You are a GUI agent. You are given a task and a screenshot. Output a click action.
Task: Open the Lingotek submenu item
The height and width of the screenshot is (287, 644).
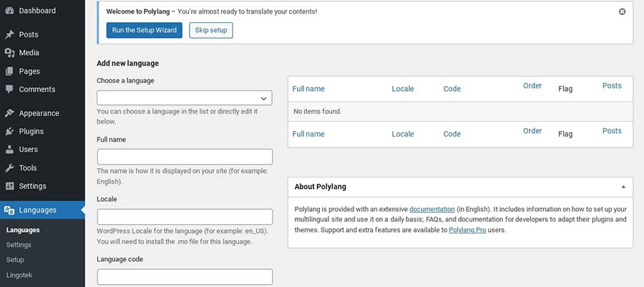(x=19, y=275)
